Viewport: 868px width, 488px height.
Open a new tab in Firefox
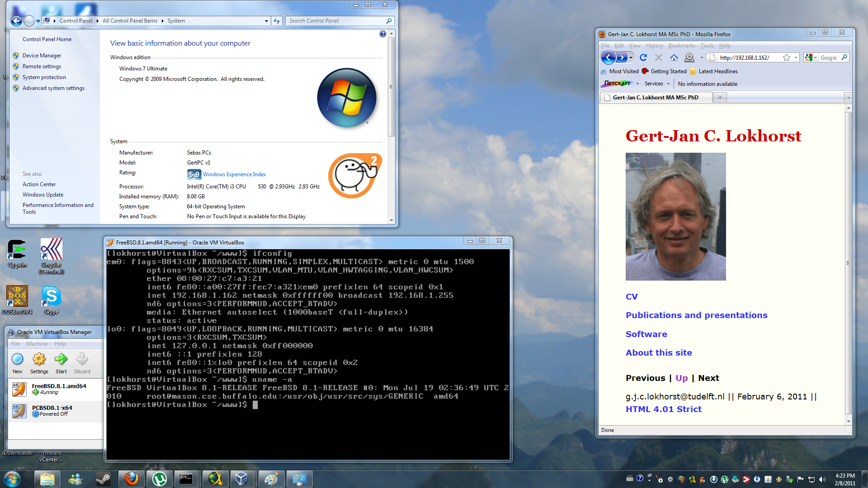(x=720, y=97)
